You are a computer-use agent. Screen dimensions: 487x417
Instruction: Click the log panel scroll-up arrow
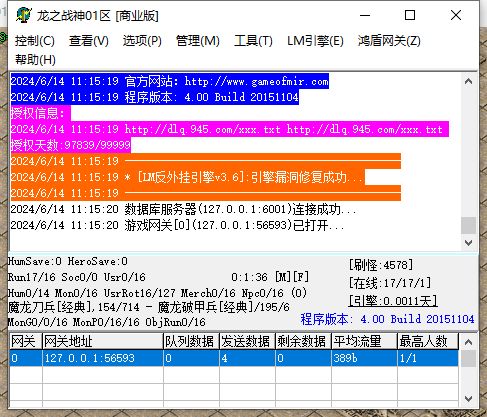[468, 81]
